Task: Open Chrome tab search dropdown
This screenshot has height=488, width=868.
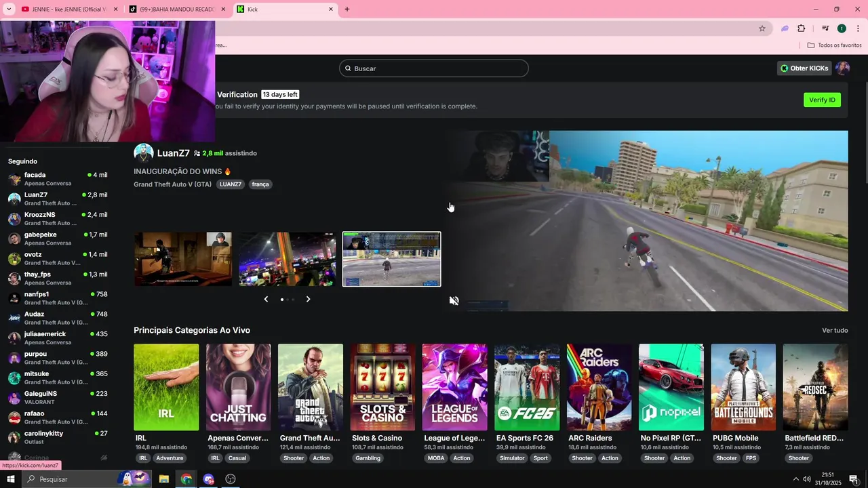Action: 8,9
